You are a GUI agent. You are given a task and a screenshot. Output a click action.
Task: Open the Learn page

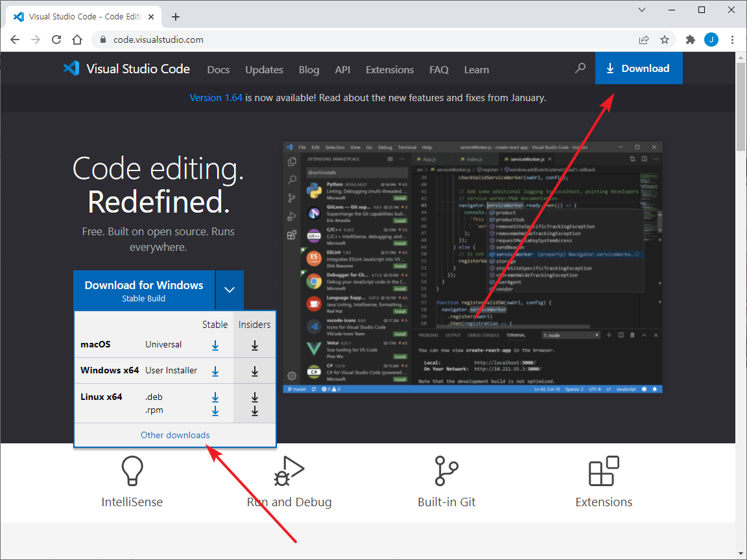[477, 69]
